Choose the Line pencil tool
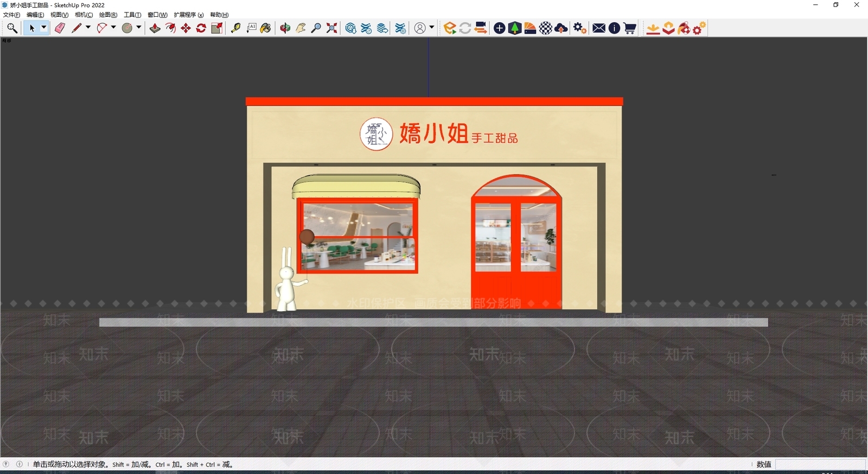Image resolution: width=868 pixels, height=474 pixels. 76,28
